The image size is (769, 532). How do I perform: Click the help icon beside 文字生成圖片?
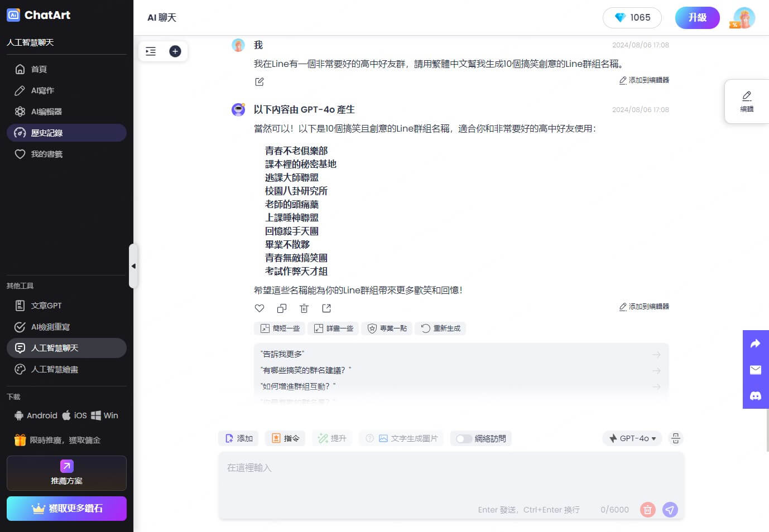pos(369,438)
